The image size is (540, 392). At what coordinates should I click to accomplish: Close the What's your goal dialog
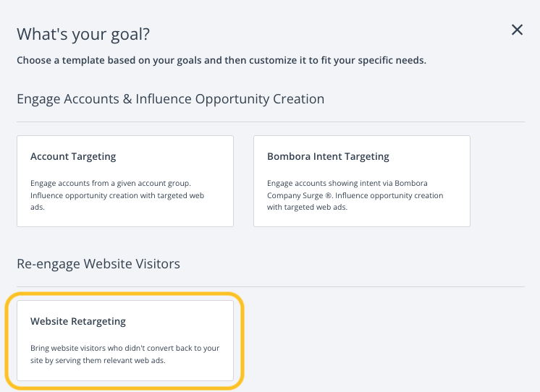[x=517, y=30]
